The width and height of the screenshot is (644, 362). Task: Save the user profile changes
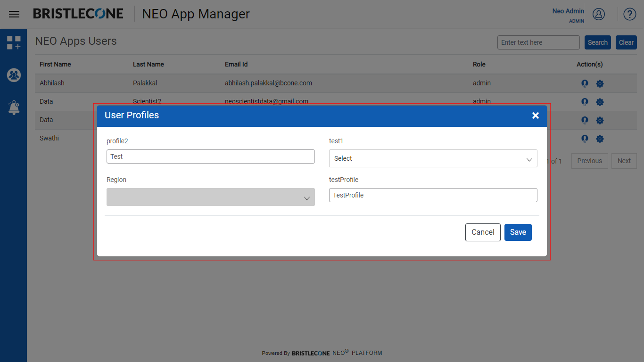tap(518, 232)
